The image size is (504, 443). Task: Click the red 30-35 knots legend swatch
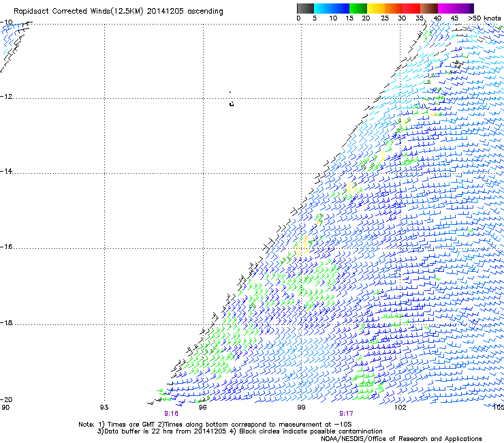pos(411,8)
